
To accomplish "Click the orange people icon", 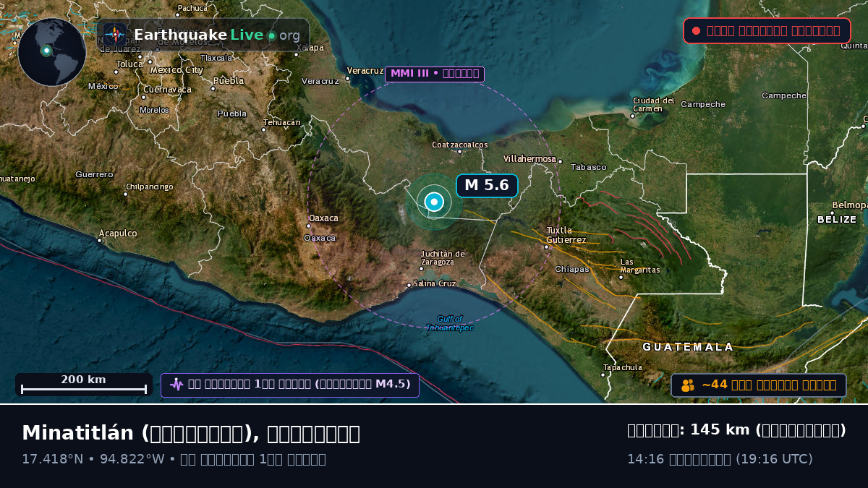I will coord(687,385).
